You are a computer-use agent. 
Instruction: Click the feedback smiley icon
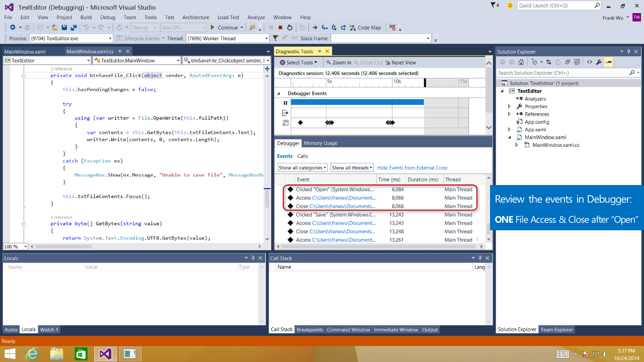510,6
